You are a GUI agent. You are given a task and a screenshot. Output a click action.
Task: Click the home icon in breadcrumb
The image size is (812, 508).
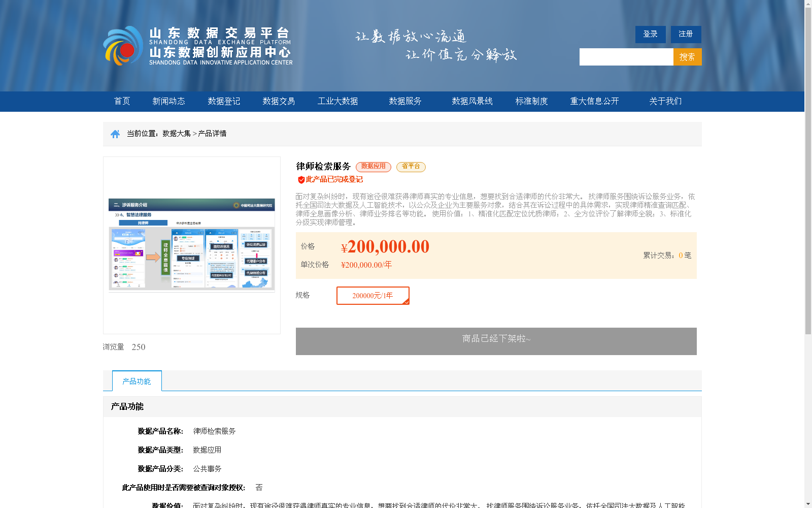(115, 134)
